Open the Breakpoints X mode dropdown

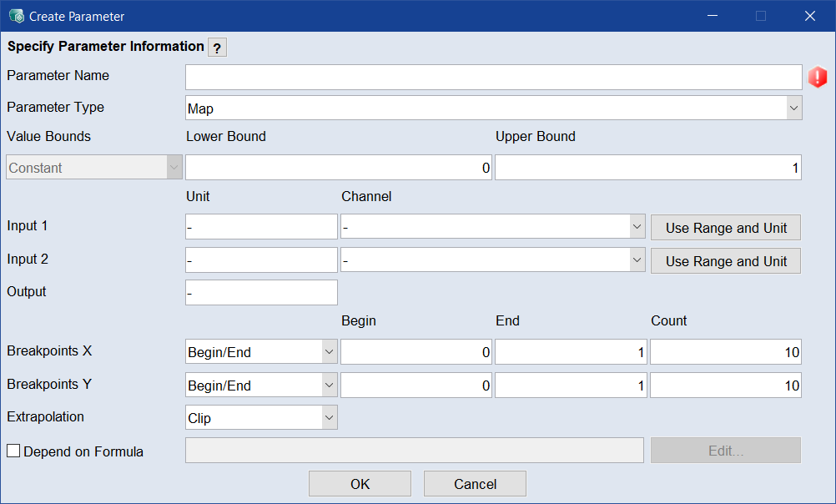[261, 352]
